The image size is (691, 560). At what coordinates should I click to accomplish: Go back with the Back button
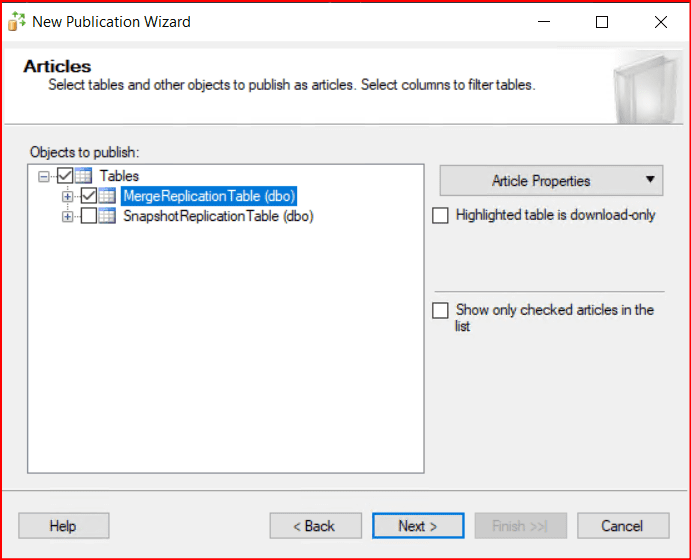[x=314, y=526]
